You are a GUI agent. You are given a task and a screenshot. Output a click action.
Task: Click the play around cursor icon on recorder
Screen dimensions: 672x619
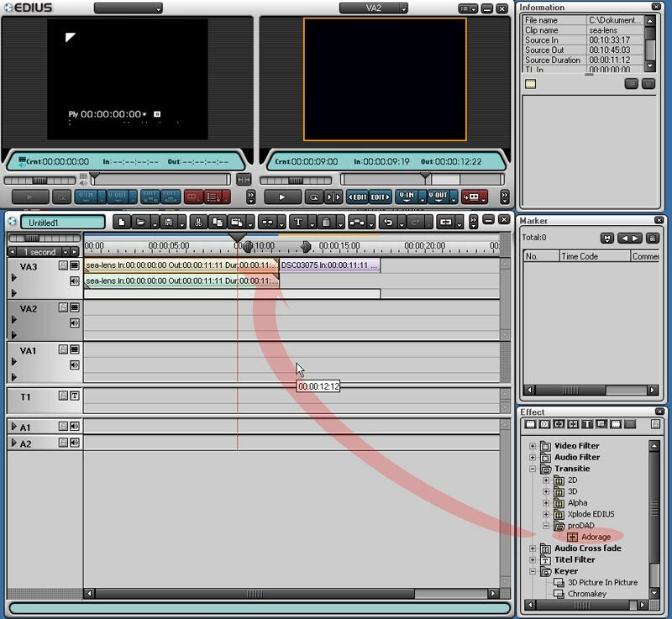click(x=333, y=197)
